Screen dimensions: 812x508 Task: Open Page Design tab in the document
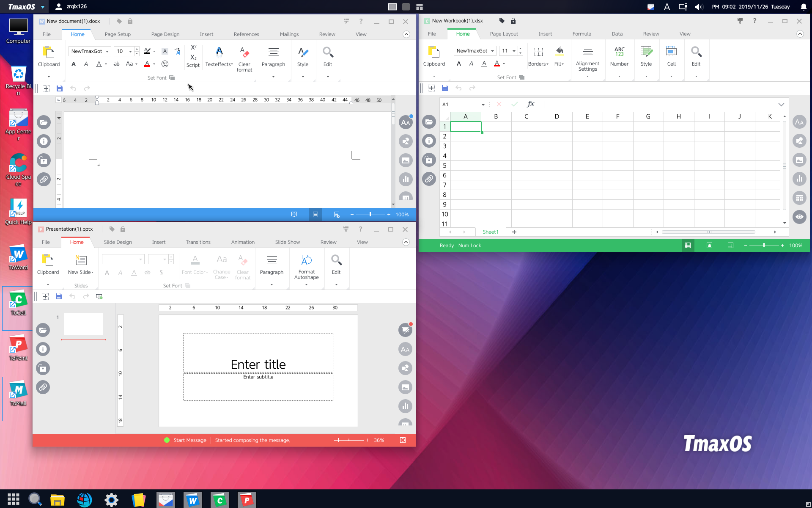pyautogui.click(x=165, y=34)
